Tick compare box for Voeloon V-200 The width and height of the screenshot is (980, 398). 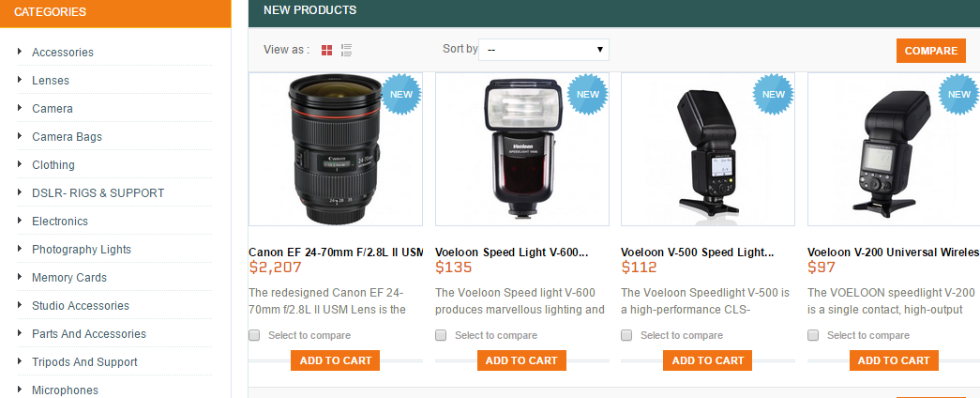813,335
